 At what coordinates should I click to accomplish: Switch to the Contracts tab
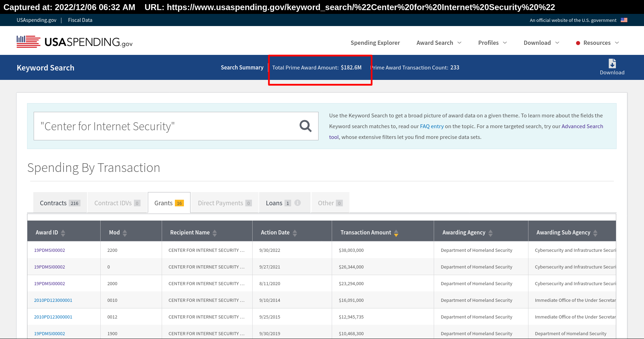(60, 203)
